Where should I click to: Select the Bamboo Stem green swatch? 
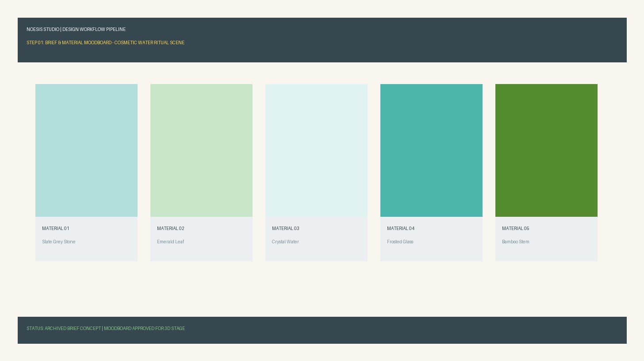point(546,150)
